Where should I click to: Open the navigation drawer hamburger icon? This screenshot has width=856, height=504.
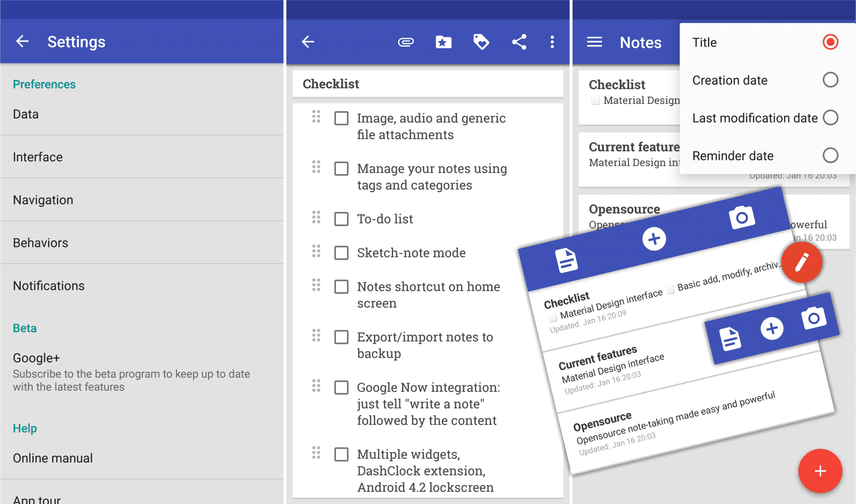click(594, 42)
